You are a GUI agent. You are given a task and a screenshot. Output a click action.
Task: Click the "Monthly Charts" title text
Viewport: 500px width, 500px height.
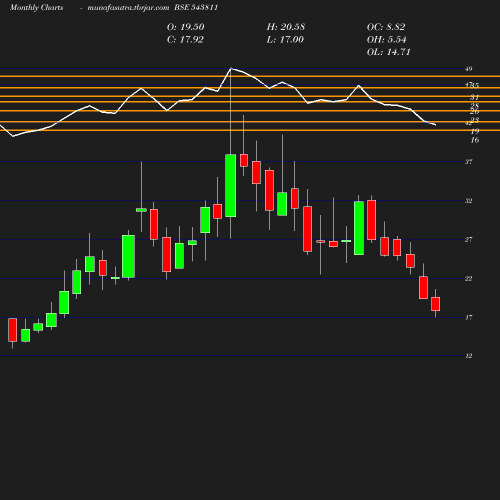click(37, 8)
